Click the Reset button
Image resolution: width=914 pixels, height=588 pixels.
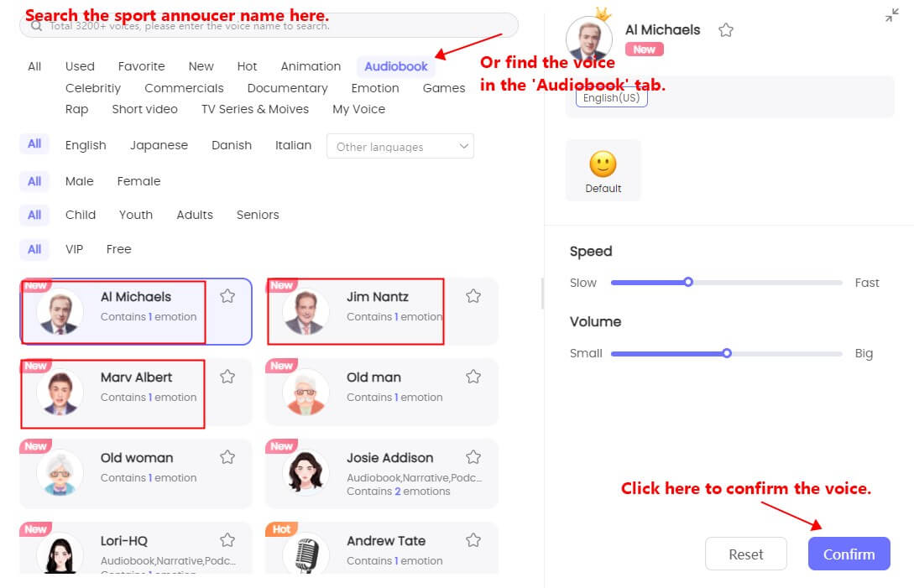pyautogui.click(x=745, y=554)
